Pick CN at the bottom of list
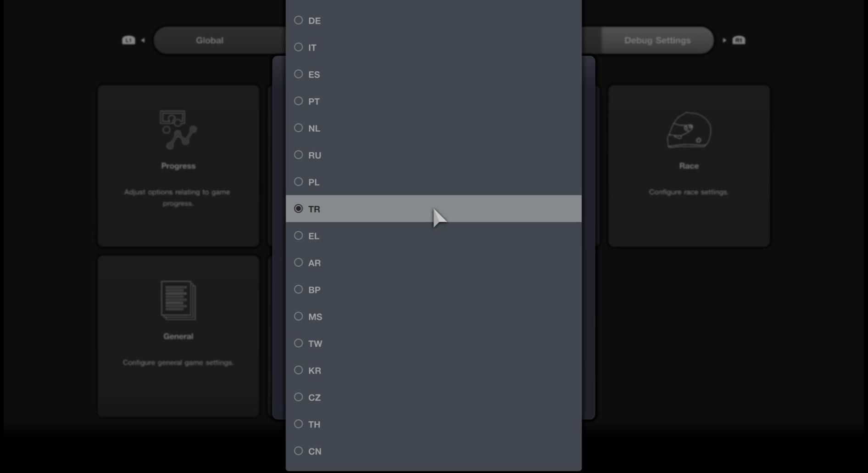The height and width of the screenshot is (473, 868). 299,451
